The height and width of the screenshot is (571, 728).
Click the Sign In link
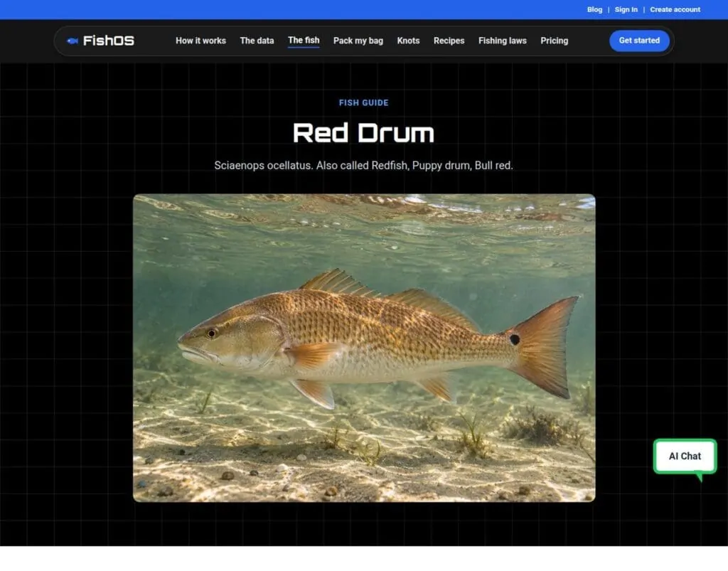[x=626, y=9]
